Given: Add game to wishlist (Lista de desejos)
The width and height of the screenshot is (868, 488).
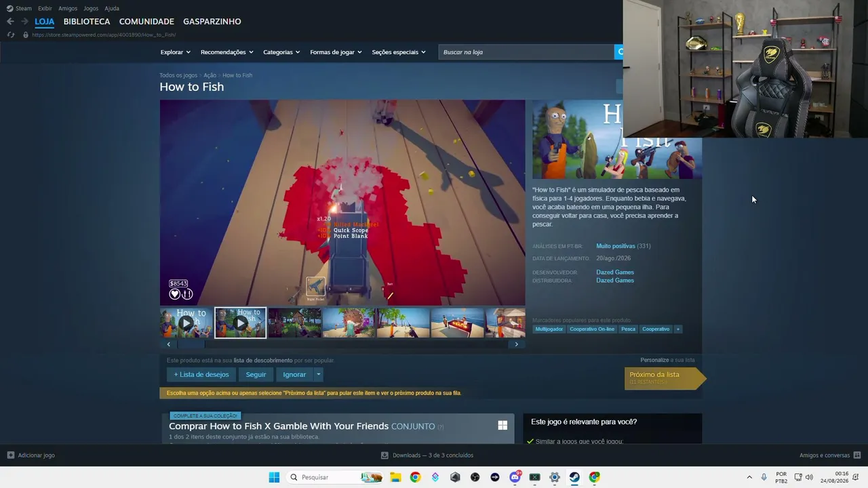Looking at the screenshot, I should point(201,375).
